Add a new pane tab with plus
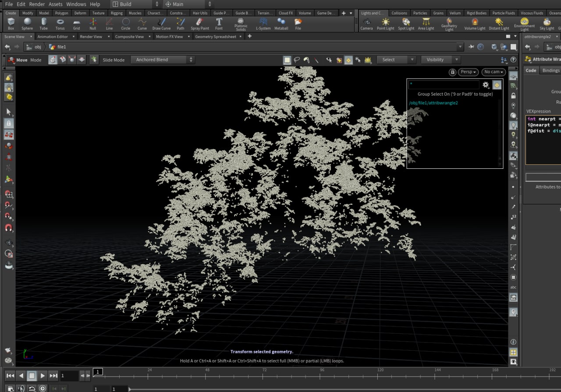 249,36
